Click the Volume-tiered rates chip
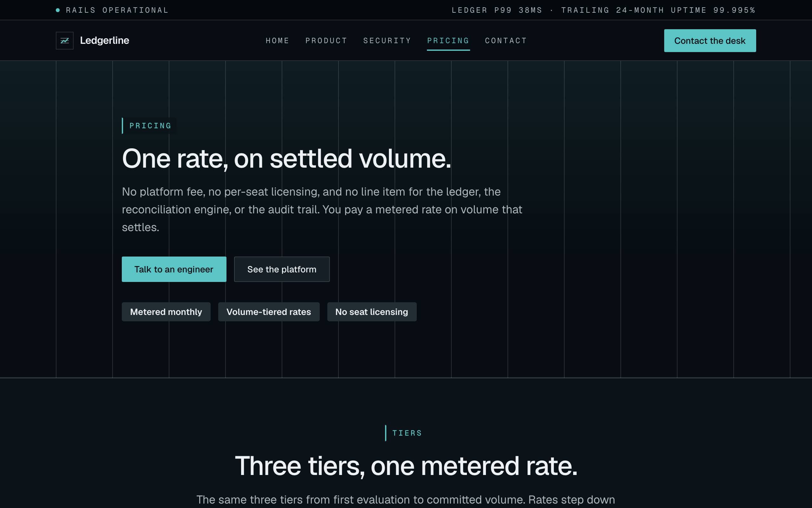The width and height of the screenshot is (812, 508). [x=269, y=312]
